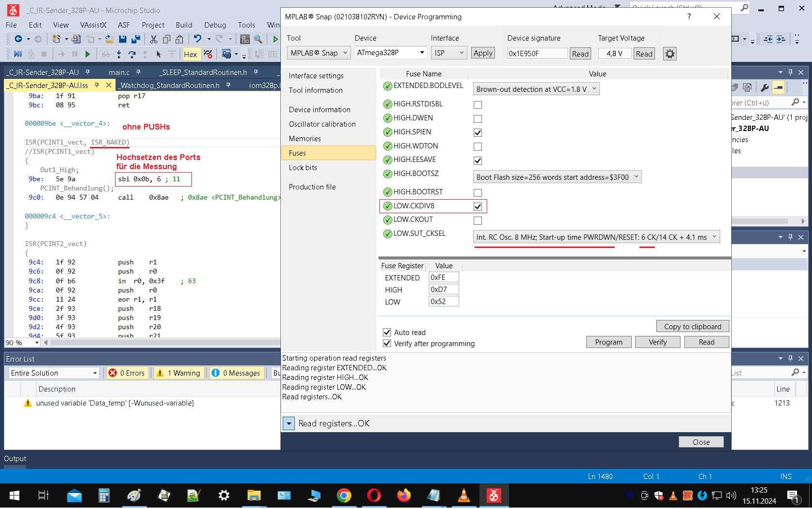This screenshot has height=509, width=812.
Task: Open the Debug menu
Action: 215,25
